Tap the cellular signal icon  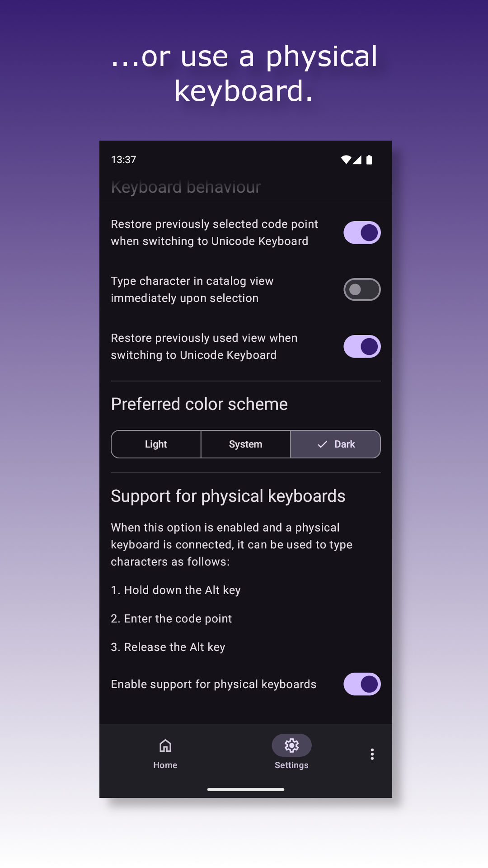pos(357,160)
